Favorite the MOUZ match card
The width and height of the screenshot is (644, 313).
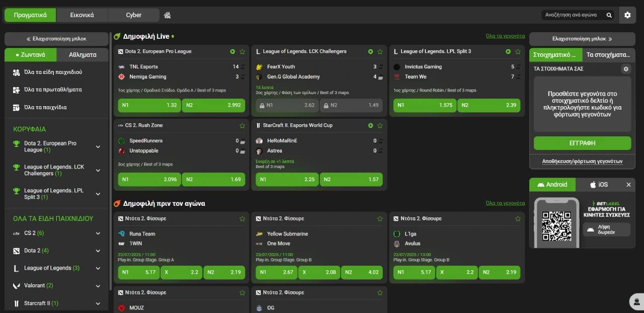tap(243, 292)
